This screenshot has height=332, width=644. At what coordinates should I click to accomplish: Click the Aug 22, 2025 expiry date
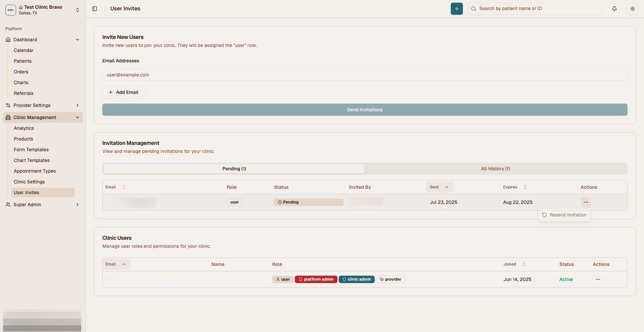pyautogui.click(x=518, y=202)
